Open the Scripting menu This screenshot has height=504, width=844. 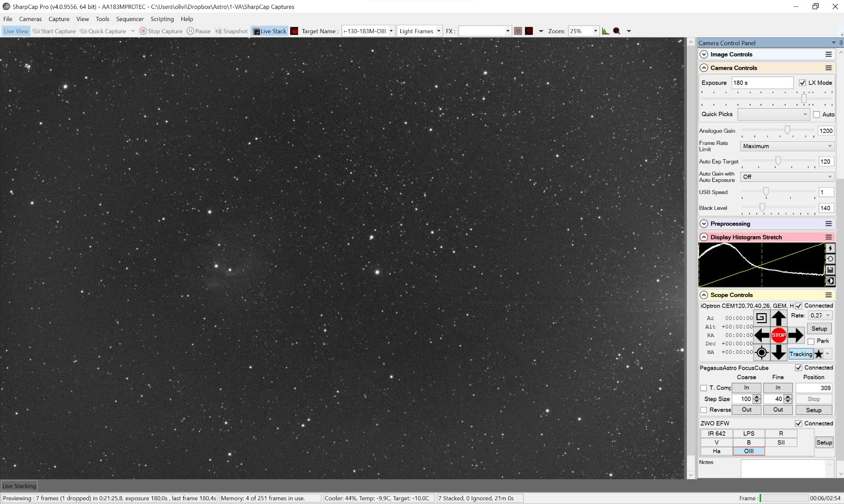click(x=162, y=19)
